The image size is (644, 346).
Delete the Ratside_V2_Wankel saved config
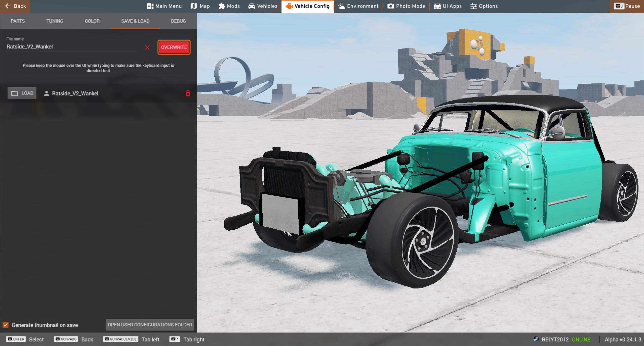188,93
